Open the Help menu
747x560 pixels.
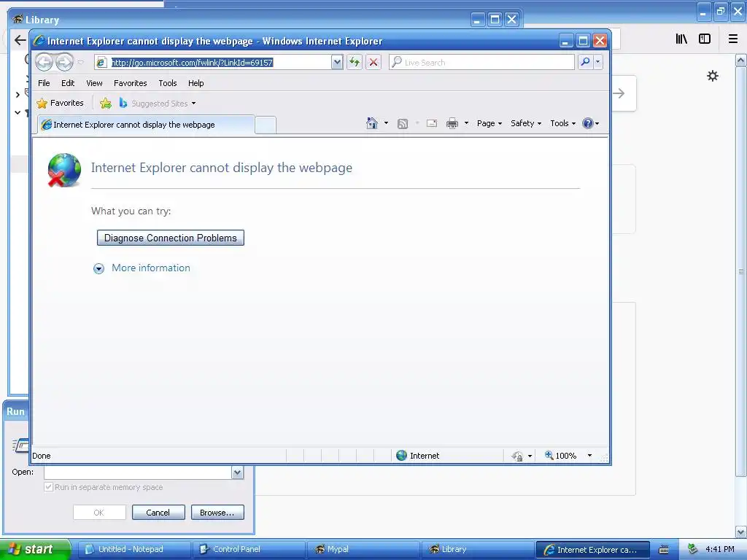point(196,83)
